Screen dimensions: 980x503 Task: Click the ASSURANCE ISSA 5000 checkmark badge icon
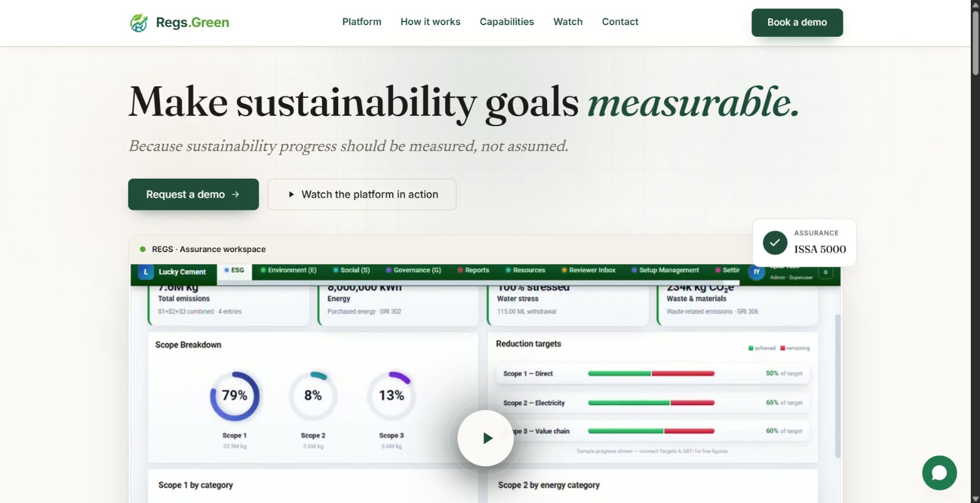(775, 243)
